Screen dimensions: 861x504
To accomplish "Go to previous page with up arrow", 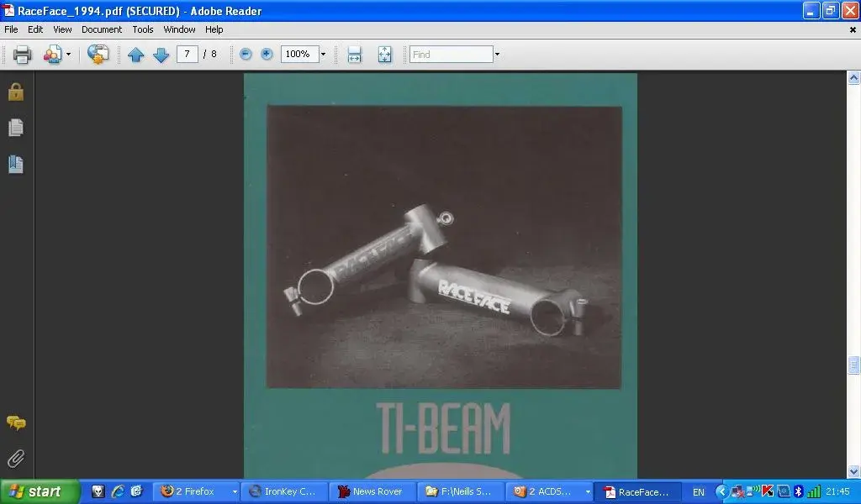I will pyautogui.click(x=135, y=55).
